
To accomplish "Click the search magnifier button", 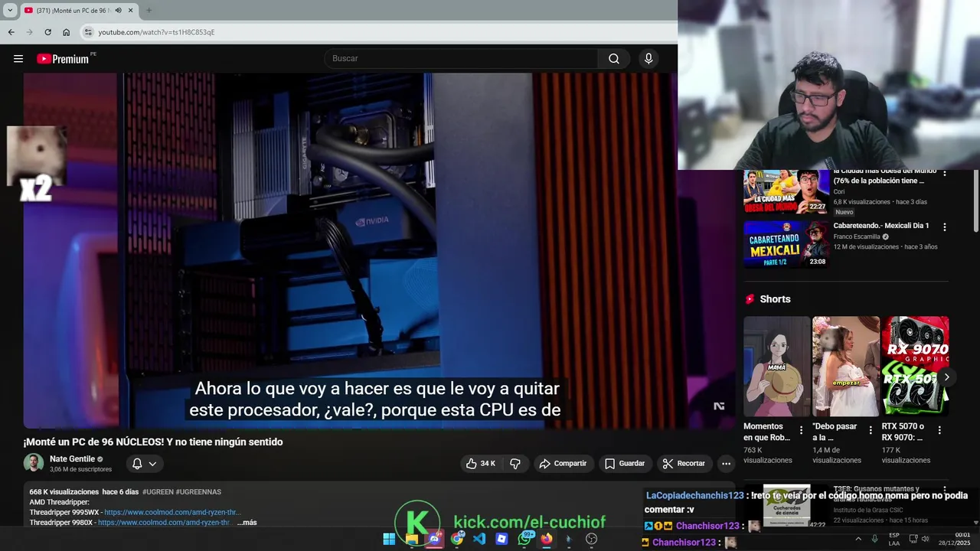I will 614,59.
